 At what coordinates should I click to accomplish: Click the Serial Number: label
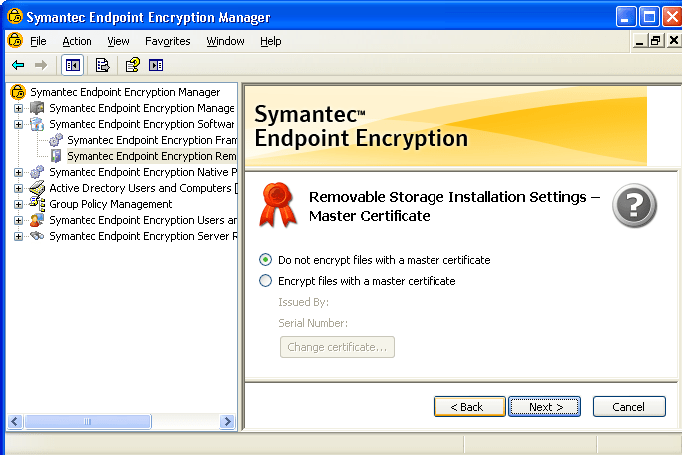click(x=313, y=323)
